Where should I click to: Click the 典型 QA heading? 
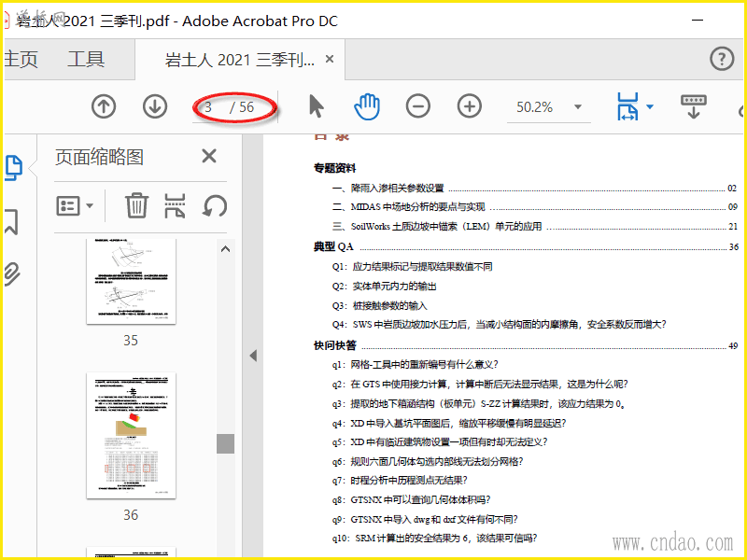point(333,246)
